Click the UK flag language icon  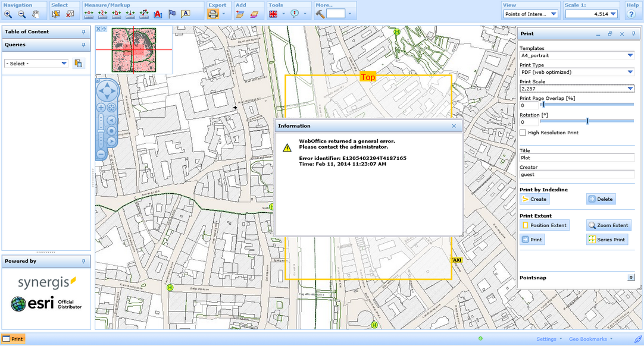point(274,14)
